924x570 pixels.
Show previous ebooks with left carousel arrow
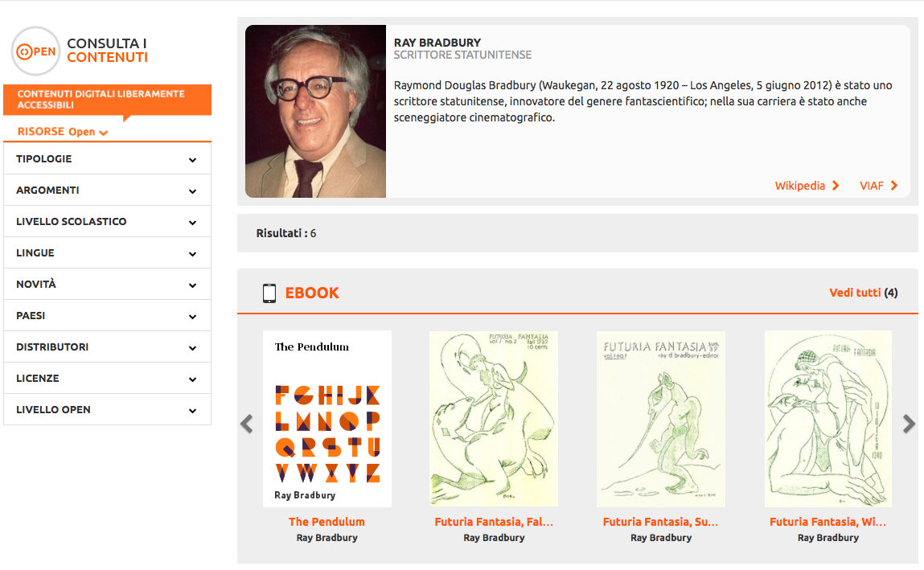(x=247, y=424)
